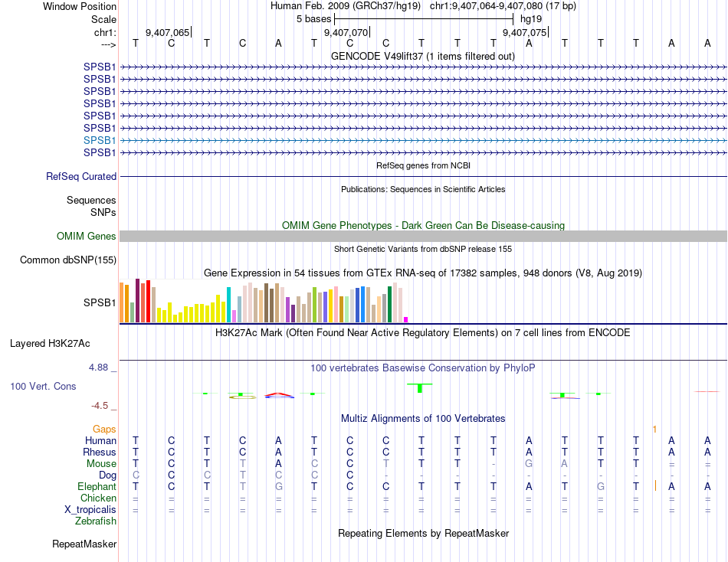Viewport: 728px width, 562px height.
Task: Open the Common dbSNP(155) track label
Action: [x=68, y=260]
